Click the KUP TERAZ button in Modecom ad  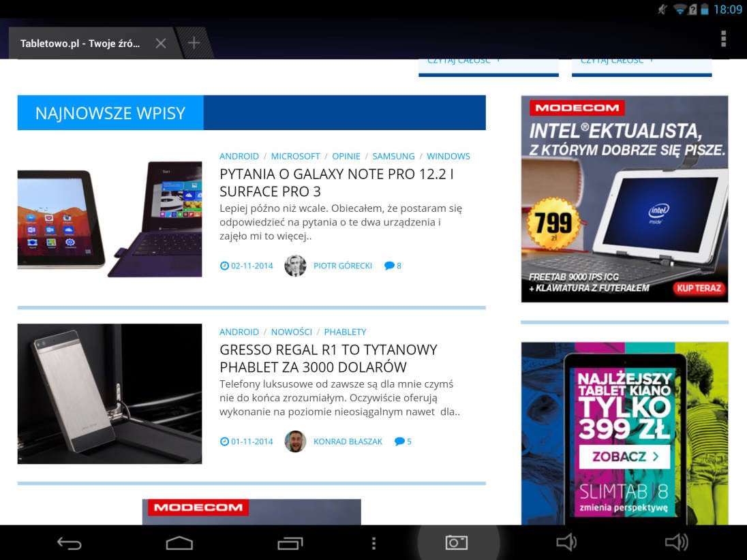[x=699, y=288]
